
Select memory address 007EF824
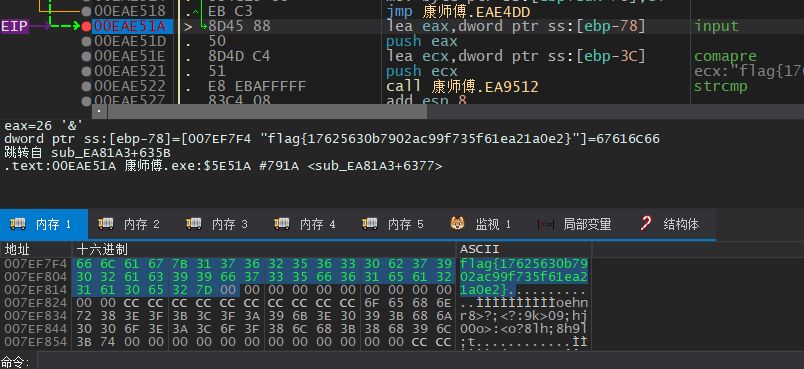tap(35, 303)
